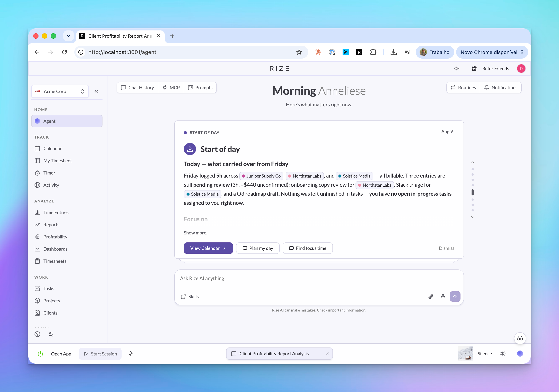Open Notifications
This screenshot has width=559, height=392.
pyautogui.click(x=501, y=88)
